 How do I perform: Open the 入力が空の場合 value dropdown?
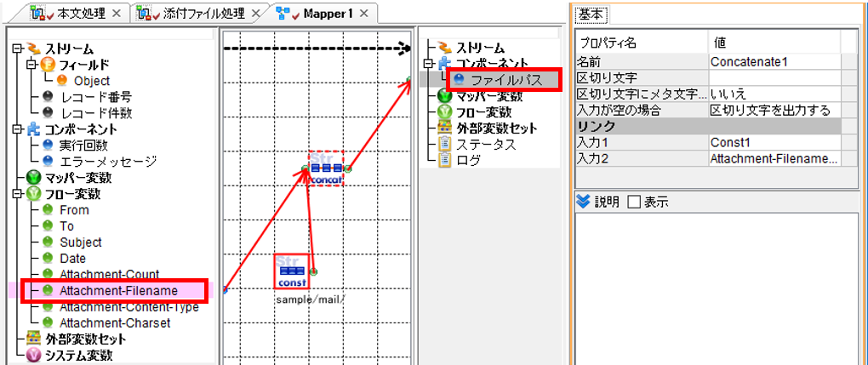click(x=774, y=110)
